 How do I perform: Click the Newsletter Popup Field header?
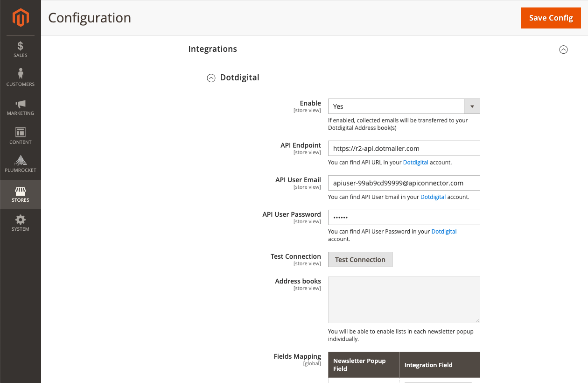click(359, 364)
